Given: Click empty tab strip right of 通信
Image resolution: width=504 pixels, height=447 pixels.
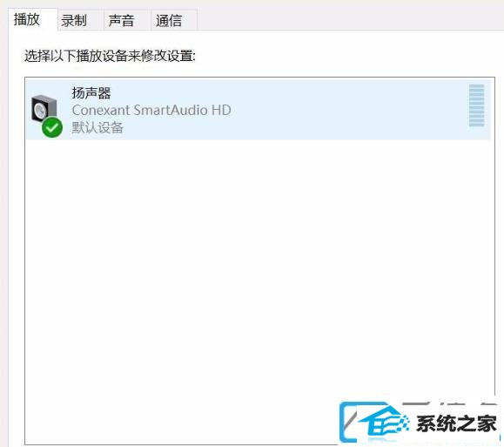Looking at the screenshot, I should click(350, 20).
